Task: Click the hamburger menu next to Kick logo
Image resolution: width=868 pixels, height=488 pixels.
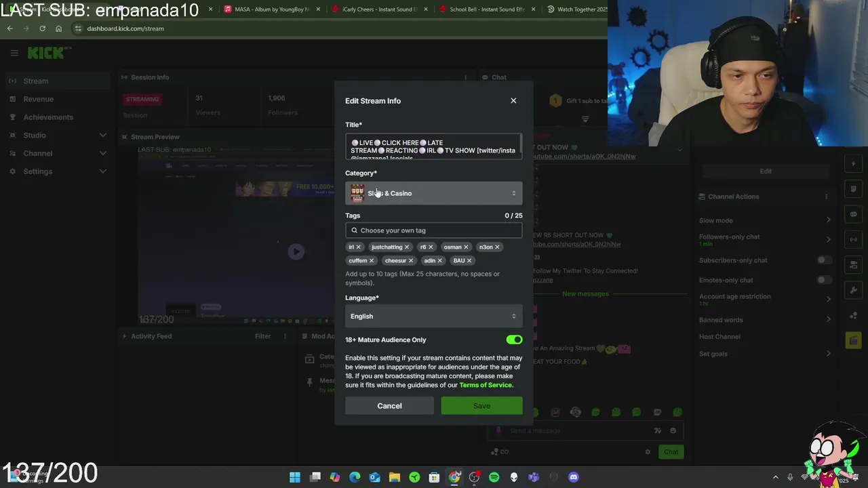Action: pos(14,53)
